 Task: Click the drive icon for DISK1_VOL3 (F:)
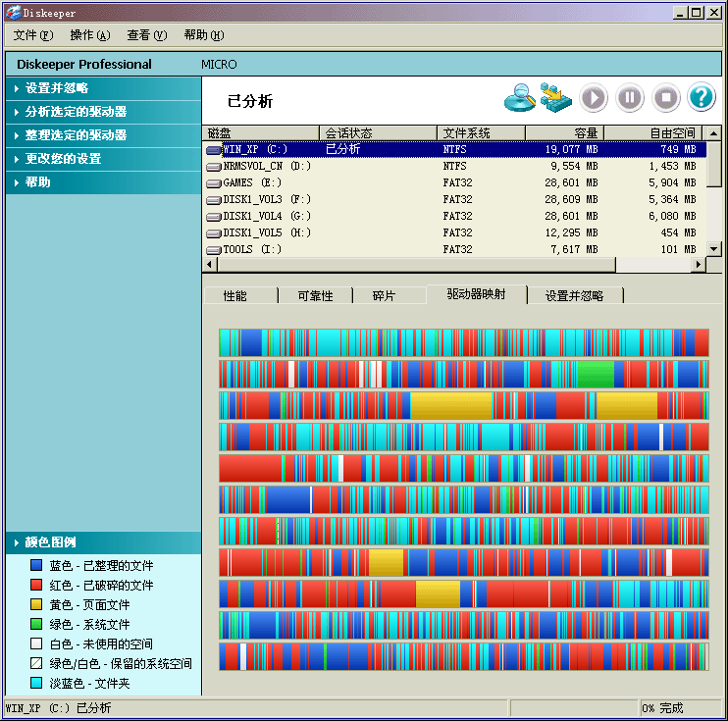point(214,200)
